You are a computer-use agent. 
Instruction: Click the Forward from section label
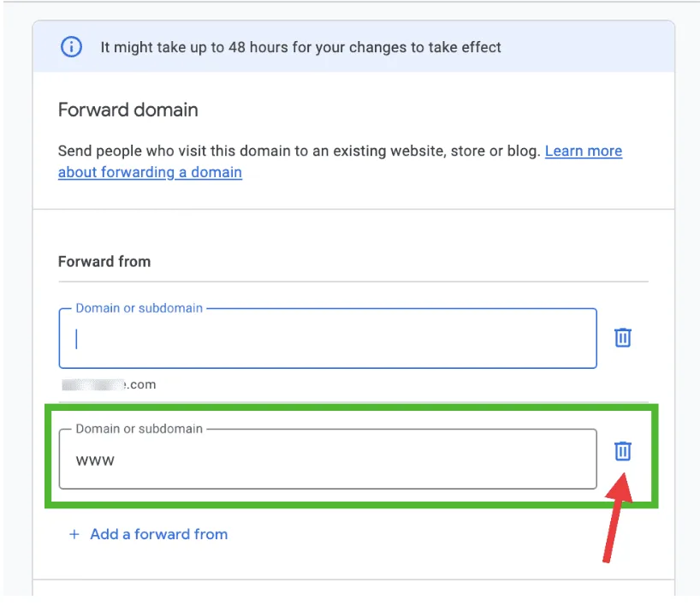point(104,261)
